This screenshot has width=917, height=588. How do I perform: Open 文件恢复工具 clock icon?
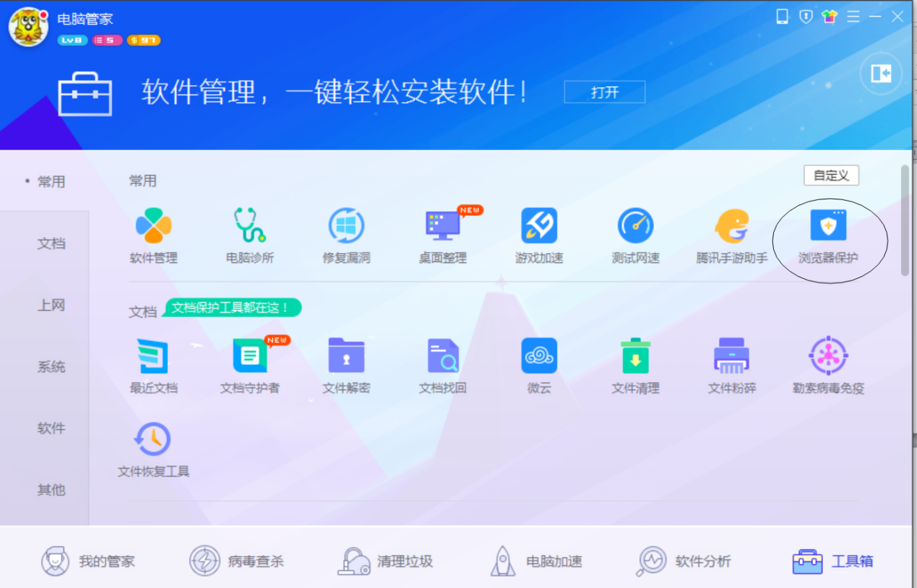pos(152,439)
